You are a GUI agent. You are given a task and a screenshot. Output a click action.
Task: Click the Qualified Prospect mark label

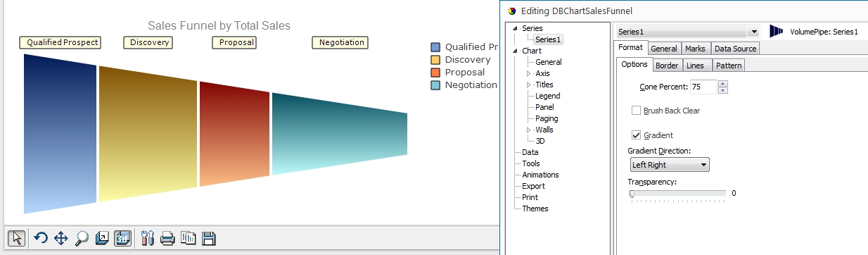point(60,42)
